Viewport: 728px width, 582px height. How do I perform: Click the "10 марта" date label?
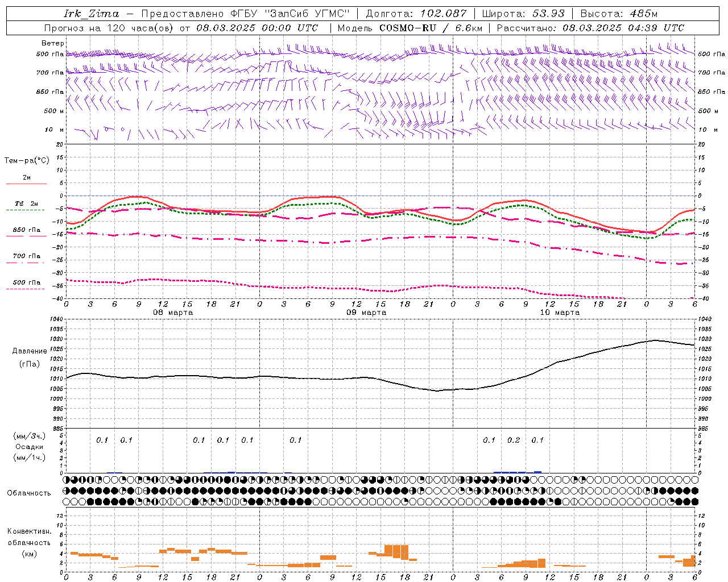coord(560,313)
